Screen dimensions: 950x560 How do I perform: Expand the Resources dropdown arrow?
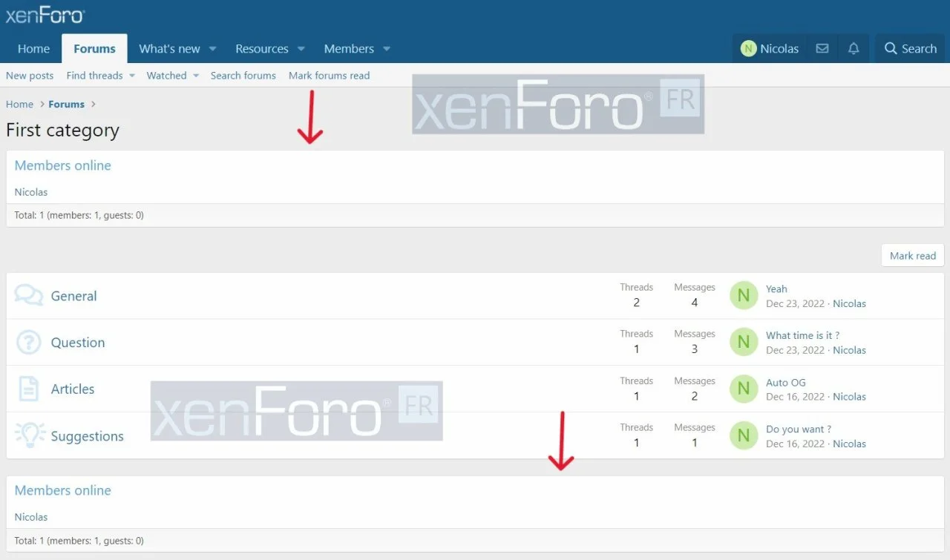tap(301, 49)
